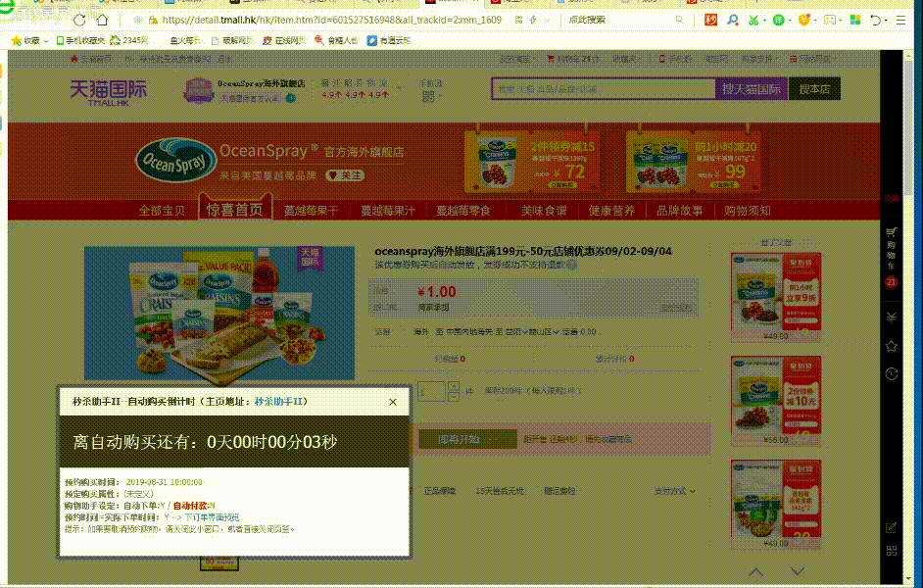Click the 天猫国际 Tmall.hk logo

(x=109, y=92)
